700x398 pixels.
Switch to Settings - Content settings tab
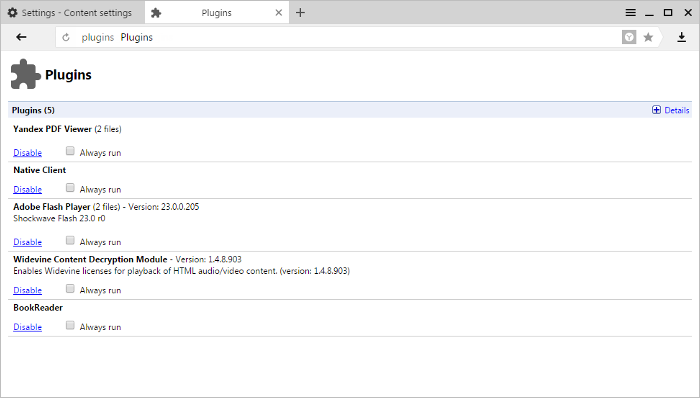72,12
